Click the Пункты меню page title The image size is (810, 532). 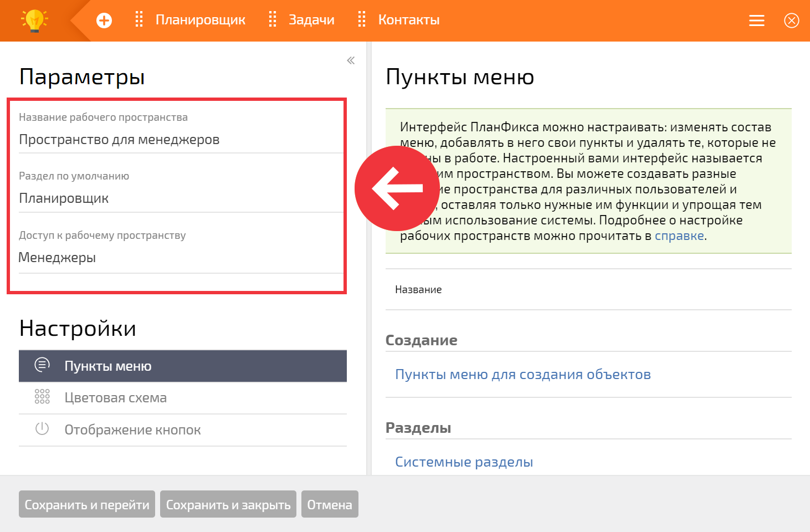point(460,76)
